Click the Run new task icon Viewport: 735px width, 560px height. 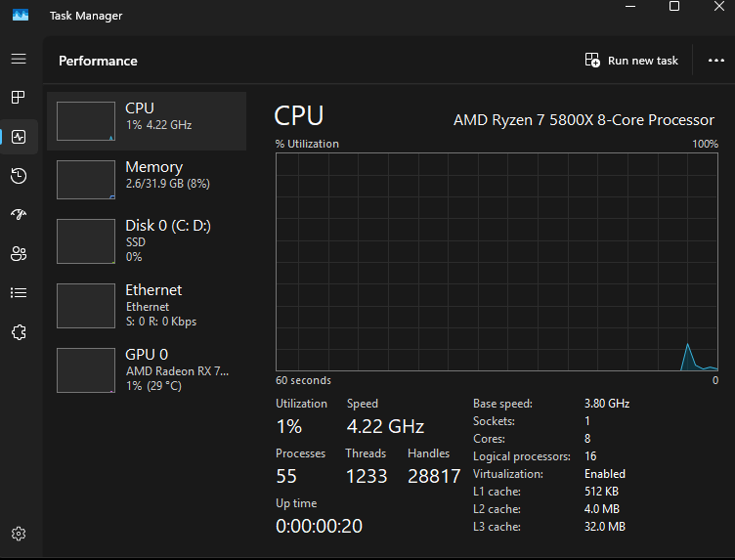(592, 60)
